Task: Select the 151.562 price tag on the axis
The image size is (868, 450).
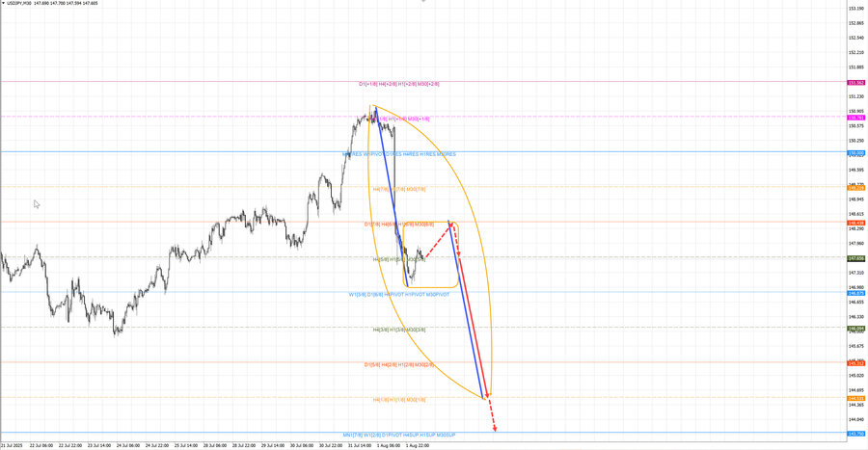Action: pos(855,83)
